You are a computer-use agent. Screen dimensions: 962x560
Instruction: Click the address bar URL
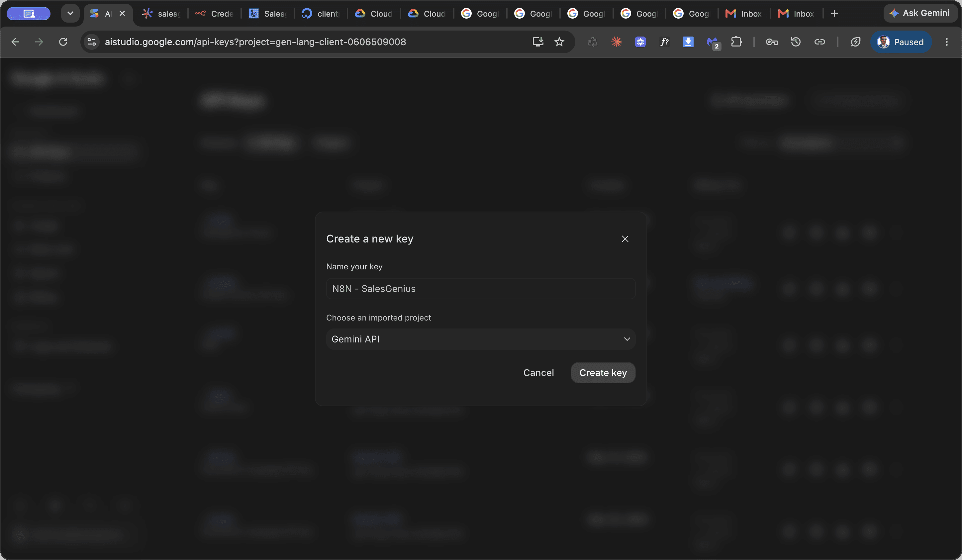tap(255, 42)
